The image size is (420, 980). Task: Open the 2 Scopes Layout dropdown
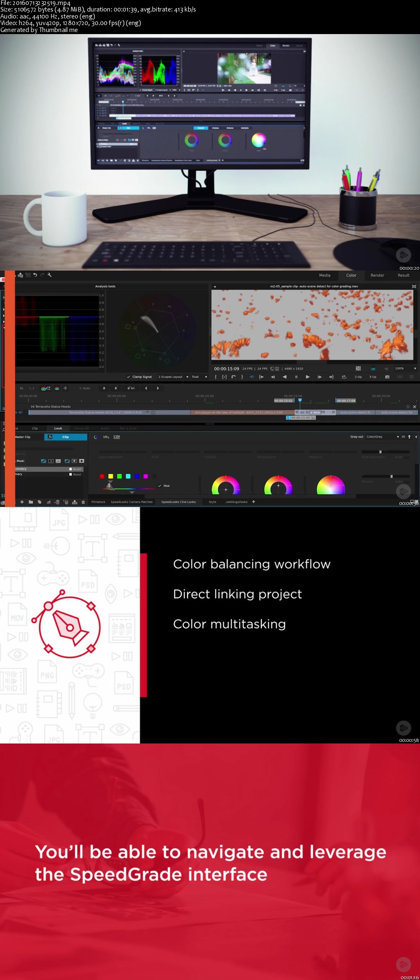pyautogui.click(x=173, y=377)
